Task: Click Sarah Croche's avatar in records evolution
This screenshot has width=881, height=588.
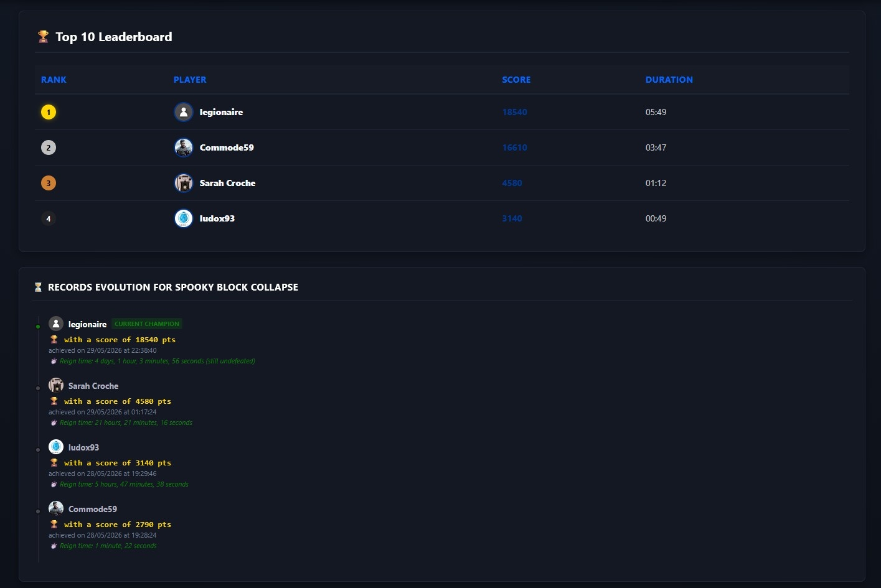Action: [x=56, y=385]
